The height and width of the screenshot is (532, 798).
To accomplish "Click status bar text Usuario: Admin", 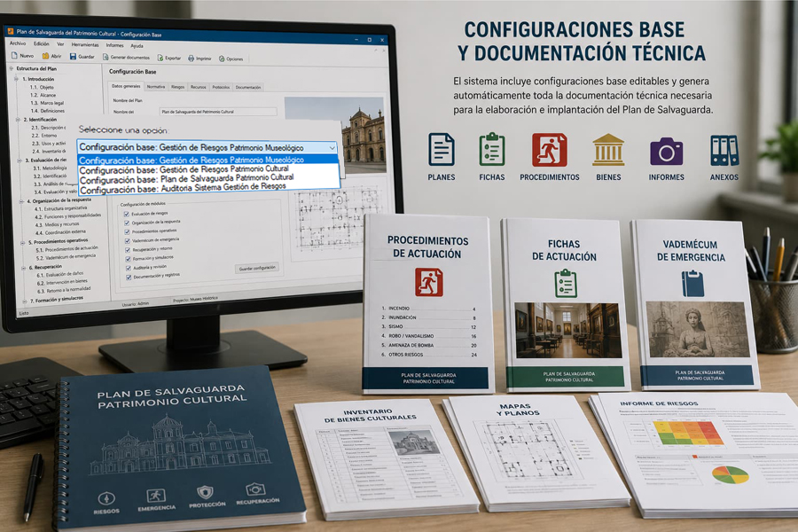I will click(x=136, y=304).
